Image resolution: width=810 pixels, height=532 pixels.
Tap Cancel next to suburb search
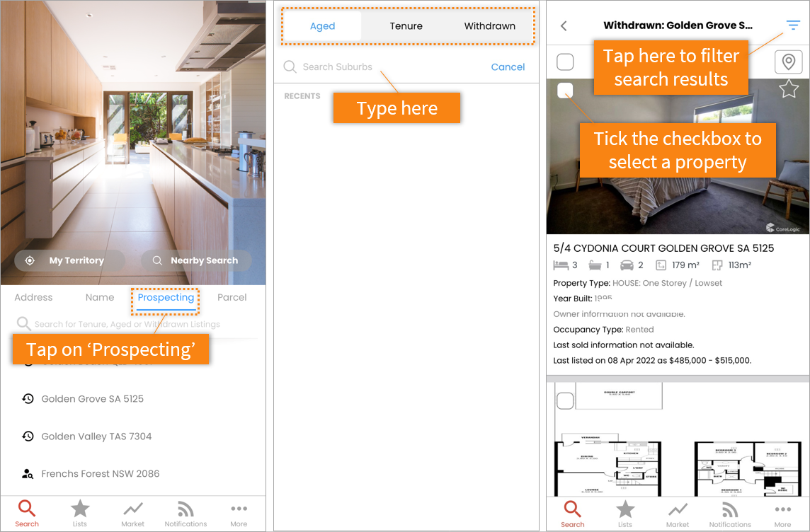click(x=508, y=67)
